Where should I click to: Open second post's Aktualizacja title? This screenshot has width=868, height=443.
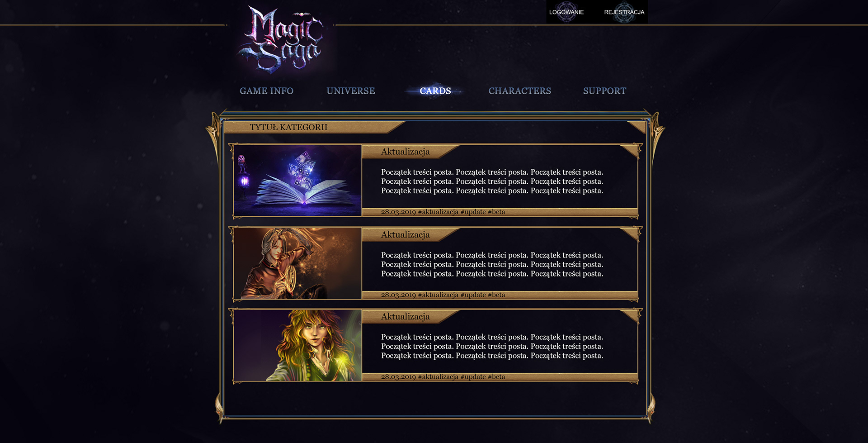pyautogui.click(x=405, y=235)
